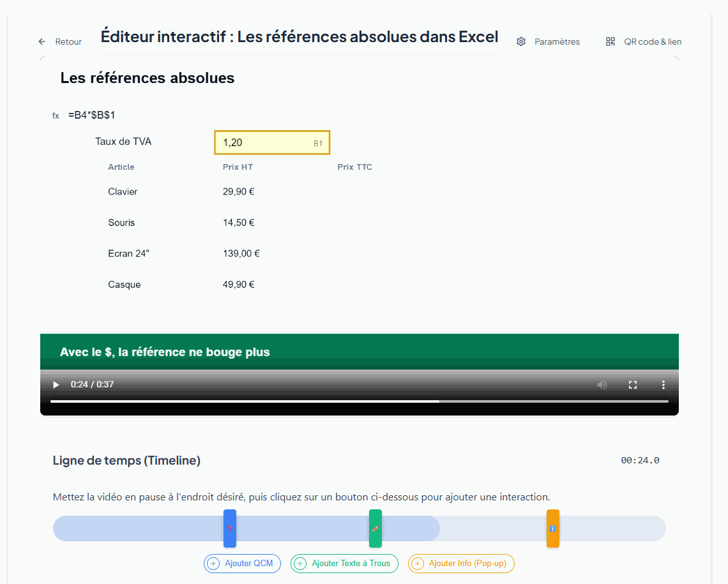The width and height of the screenshot is (728, 584).
Task: Click the QR code icon
Action: [x=610, y=41]
